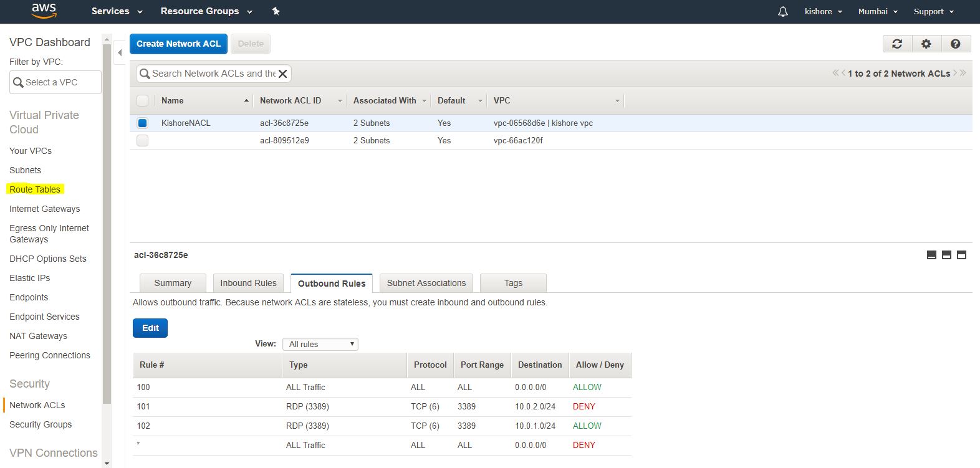Screen dimensions: 980x468
Task: Switch to the Inbound Rules tab
Action: pos(248,283)
